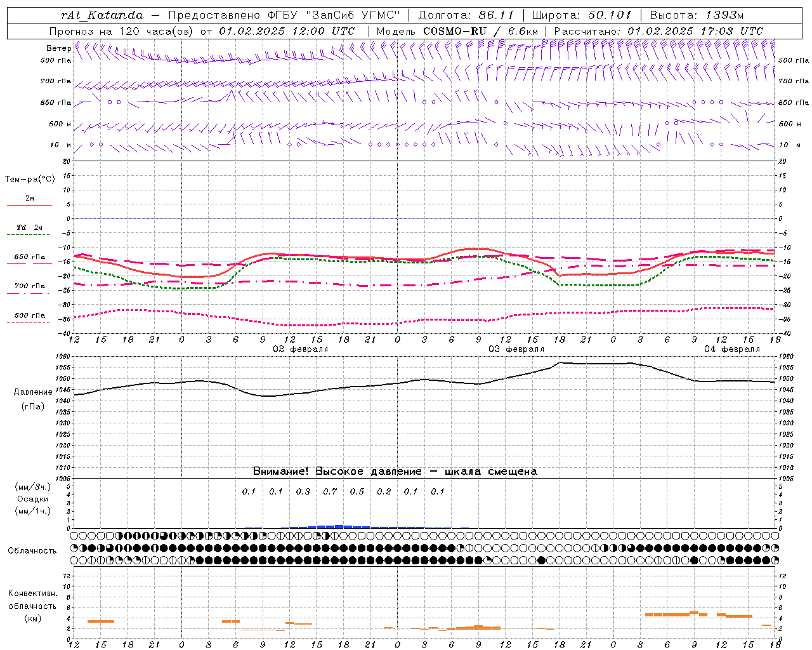Screen dimensions: 812x650
Task: Click the 'Долгота: 86.11' longitude field
Action: (x=466, y=15)
